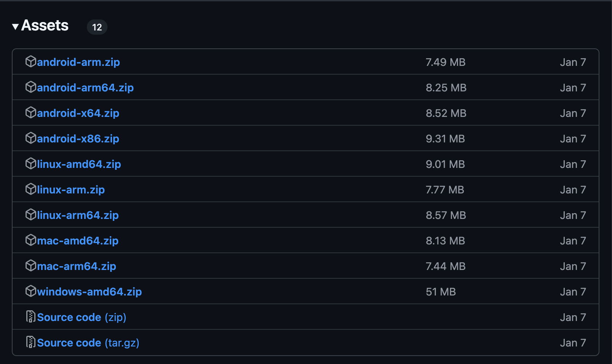Collapse the Assets section using its triangle
Screen dimensions: 612x364
tap(15, 27)
